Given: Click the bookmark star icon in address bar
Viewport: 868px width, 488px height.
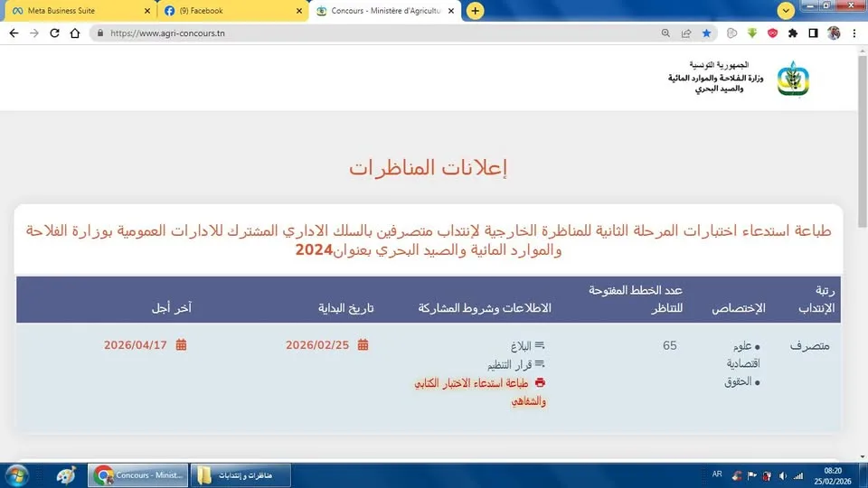Looking at the screenshot, I should [706, 33].
